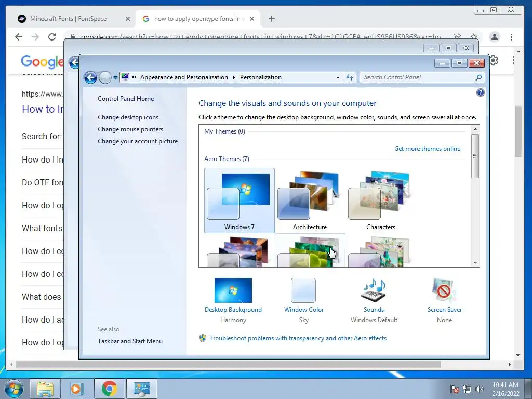
Task: Open Window Color Sky swatch
Action: pos(303,290)
